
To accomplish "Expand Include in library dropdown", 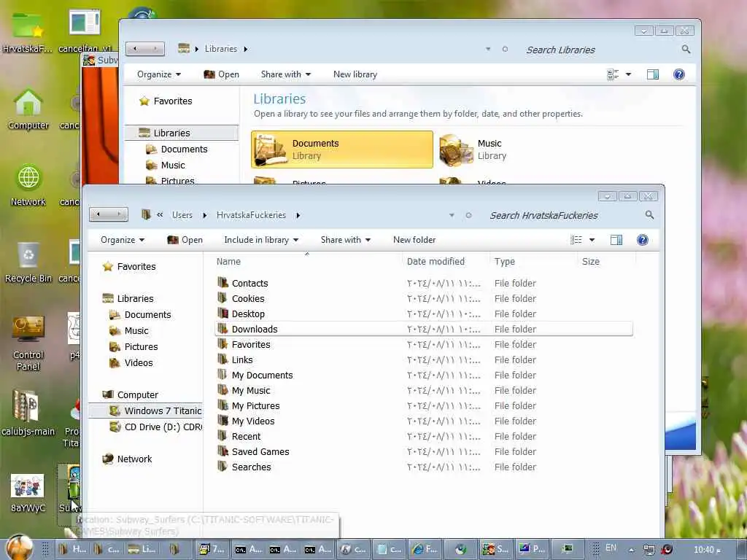I will tap(262, 239).
